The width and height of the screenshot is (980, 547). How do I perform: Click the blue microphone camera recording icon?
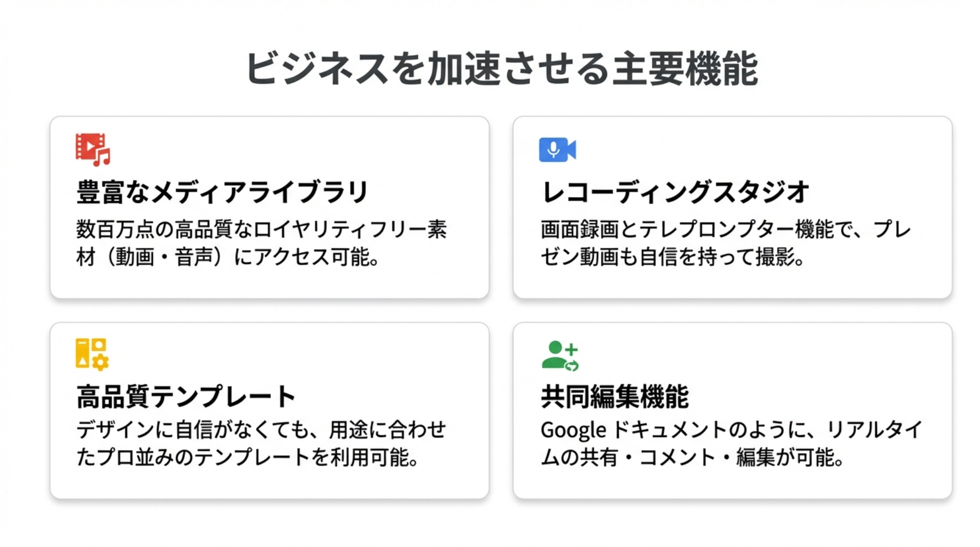pyautogui.click(x=557, y=150)
